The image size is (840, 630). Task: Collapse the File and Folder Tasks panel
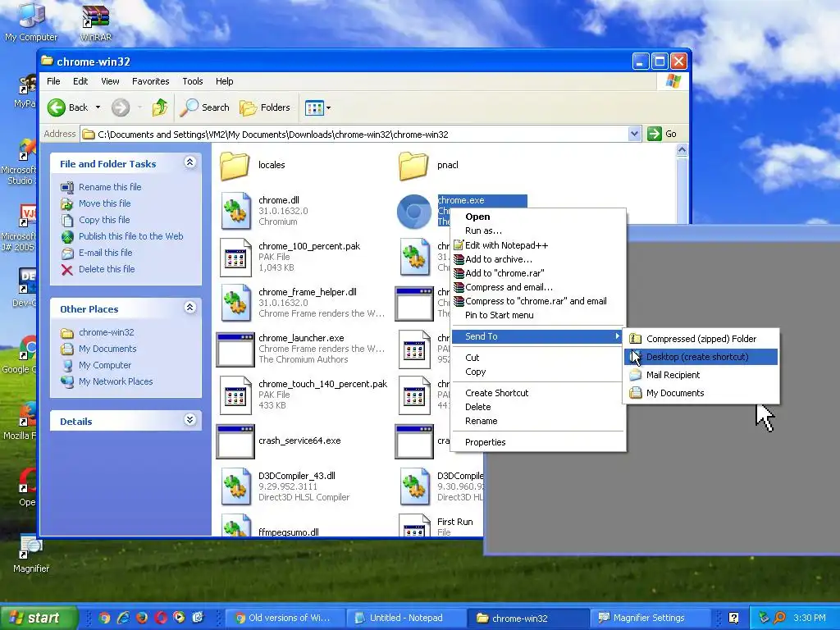click(189, 162)
